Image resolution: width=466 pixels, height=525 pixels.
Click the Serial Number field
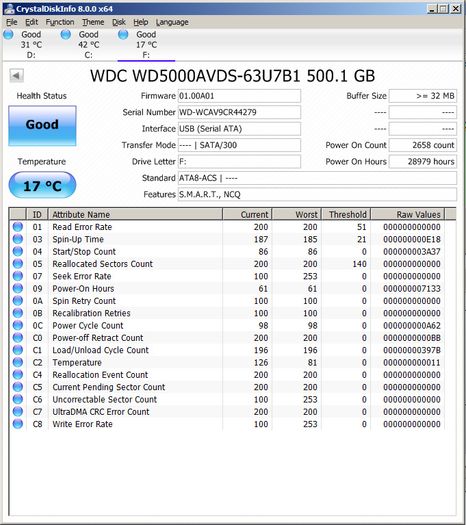(239, 112)
